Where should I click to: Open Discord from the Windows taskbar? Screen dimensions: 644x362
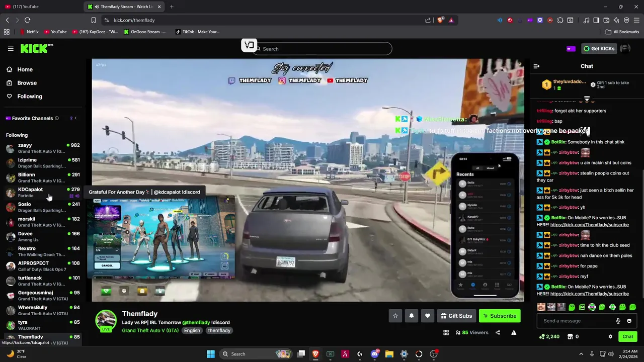tap(374, 354)
